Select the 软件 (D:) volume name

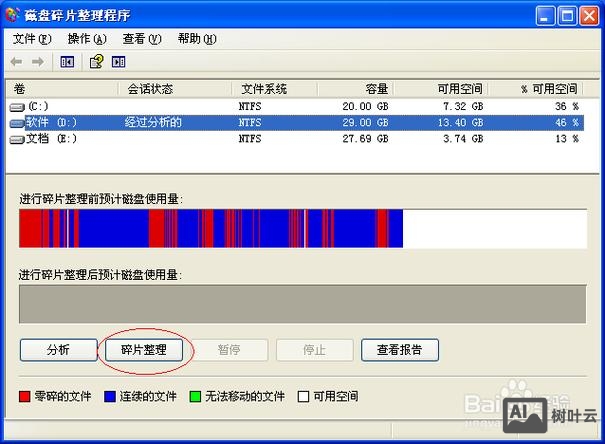click(x=51, y=123)
